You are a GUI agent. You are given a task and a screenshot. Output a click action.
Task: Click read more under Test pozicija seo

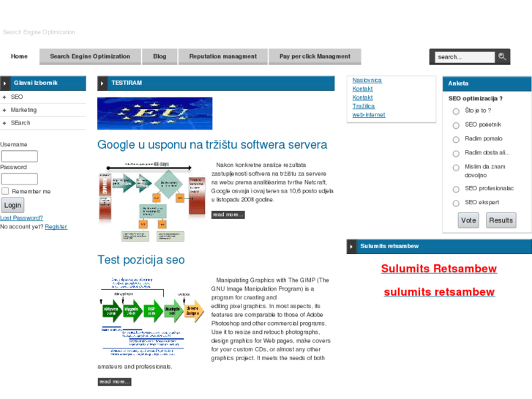pyautogui.click(x=114, y=381)
